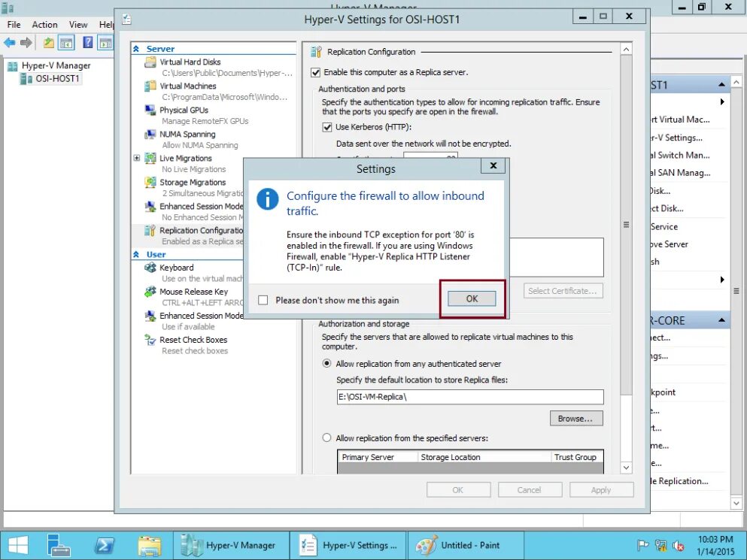
Task: Select 'Allow replication from any authenticated server'
Action: click(x=326, y=363)
